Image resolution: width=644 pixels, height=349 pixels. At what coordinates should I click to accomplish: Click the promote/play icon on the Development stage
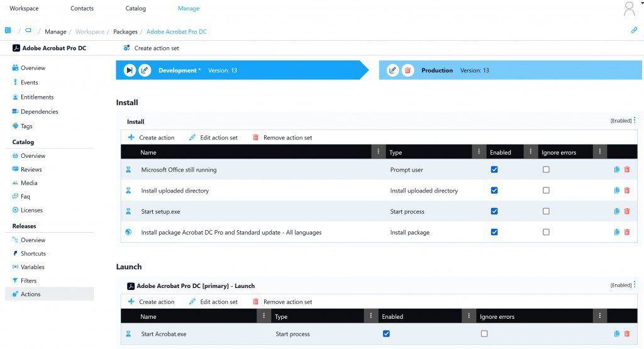click(130, 70)
